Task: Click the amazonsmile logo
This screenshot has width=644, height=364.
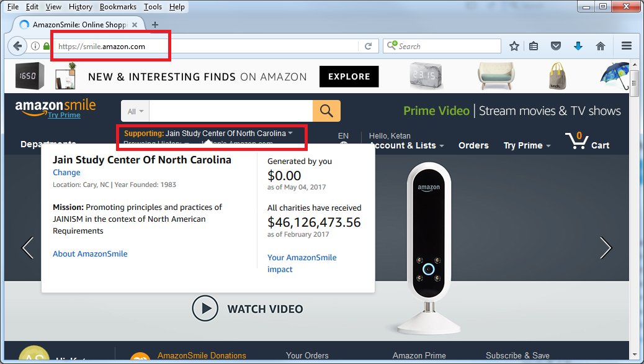Action: click(55, 106)
